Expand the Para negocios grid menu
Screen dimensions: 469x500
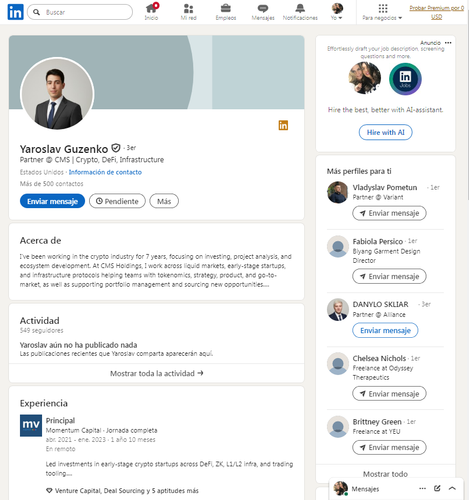pos(382,12)
